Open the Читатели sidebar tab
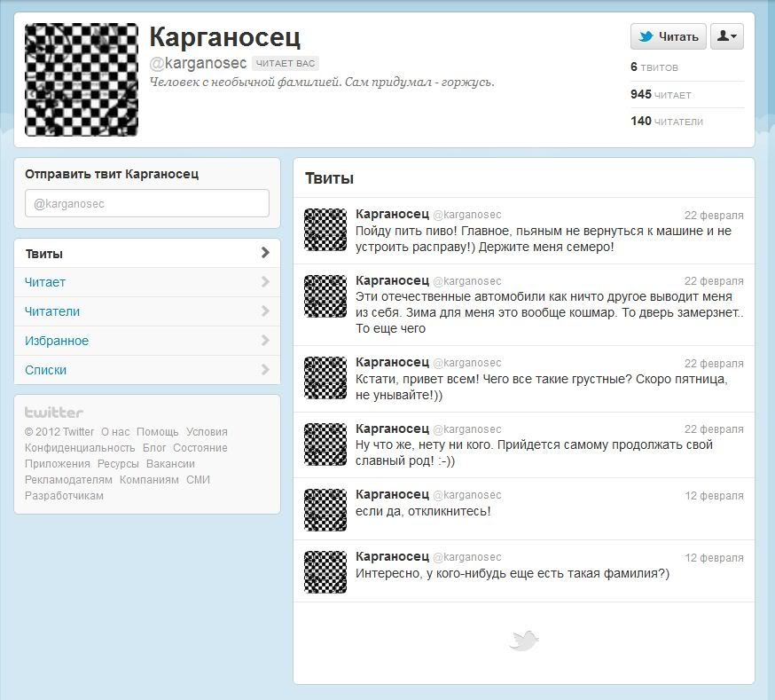This screenshot has height=700, width=775. [x=147, y=311]
